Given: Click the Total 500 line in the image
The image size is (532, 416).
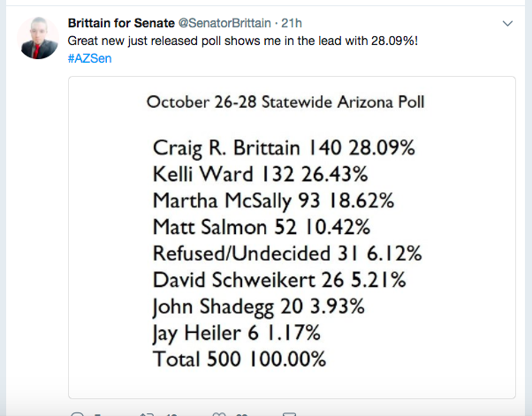Looking at the screenshot, I should tap(239, 361).
